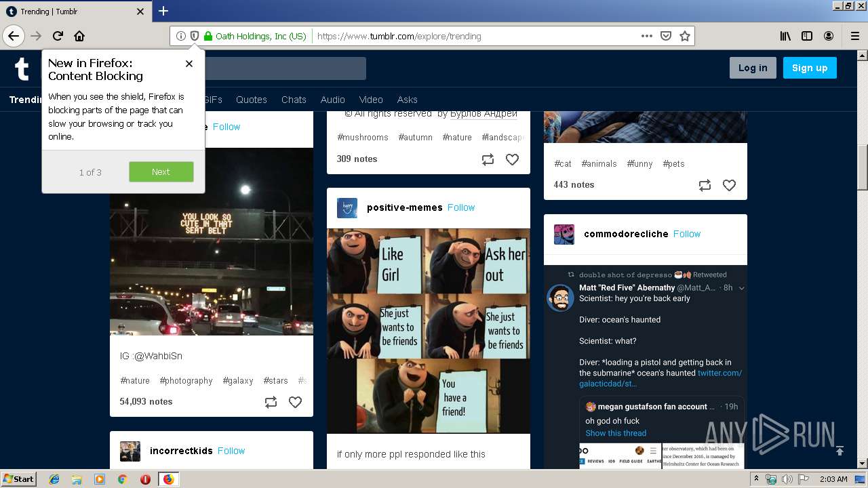Click the Log in button
The width and height of the screenshot is (868, 488).
pos(753,68)
